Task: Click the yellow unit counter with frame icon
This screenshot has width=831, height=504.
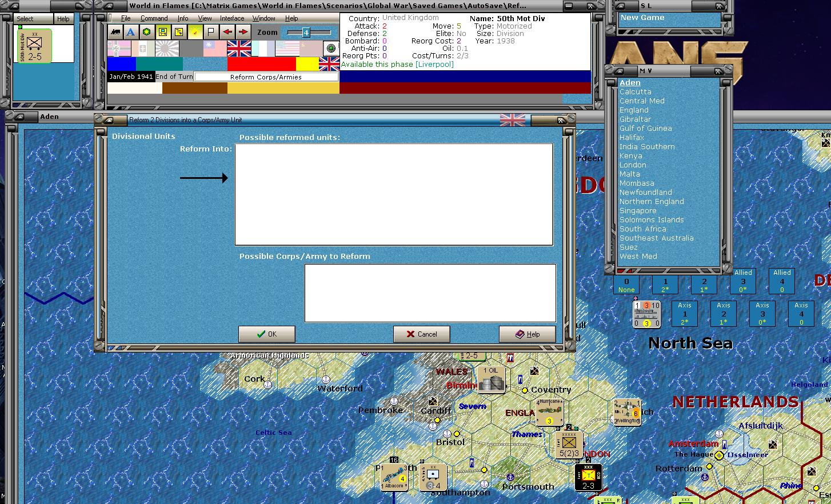Action: (163, 32)
